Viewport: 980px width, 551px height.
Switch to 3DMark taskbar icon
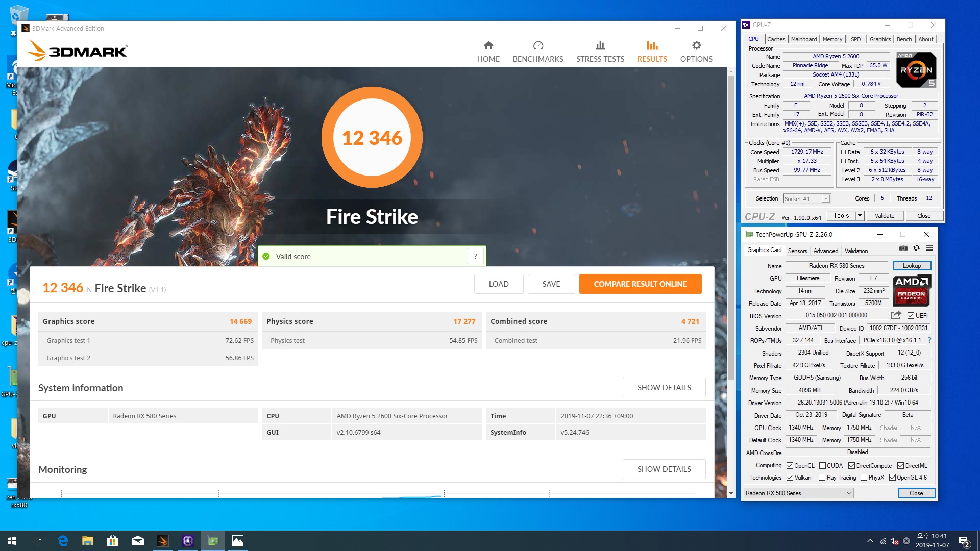point(163,541)
